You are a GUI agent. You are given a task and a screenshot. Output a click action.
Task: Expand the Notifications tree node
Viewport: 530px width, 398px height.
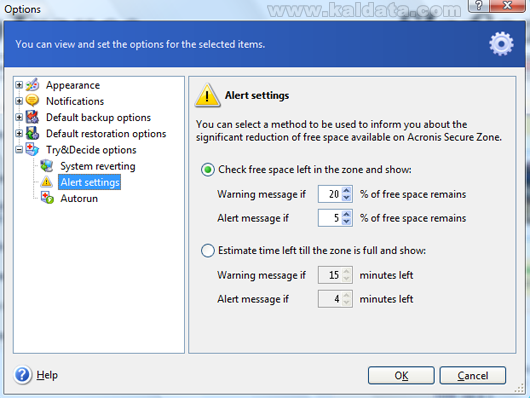(19, 101)
